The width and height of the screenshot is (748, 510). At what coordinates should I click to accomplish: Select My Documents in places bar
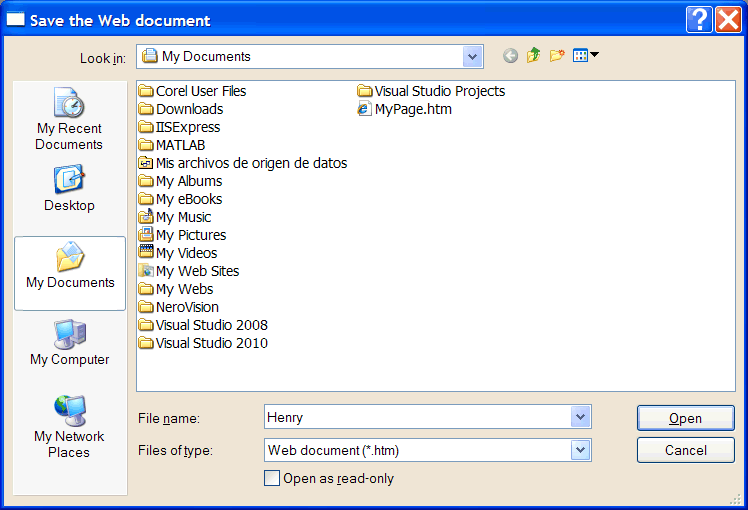(x=70, y=273)
